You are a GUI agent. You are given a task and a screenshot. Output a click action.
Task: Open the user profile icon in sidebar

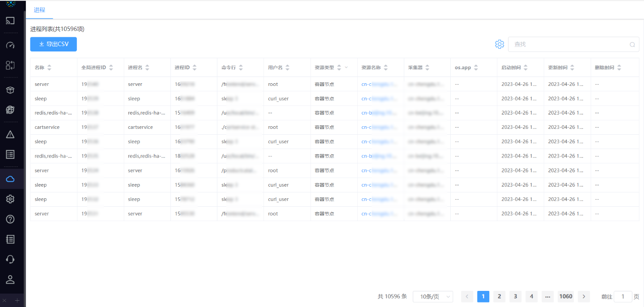pyautogui.click(x=10, y=279)
